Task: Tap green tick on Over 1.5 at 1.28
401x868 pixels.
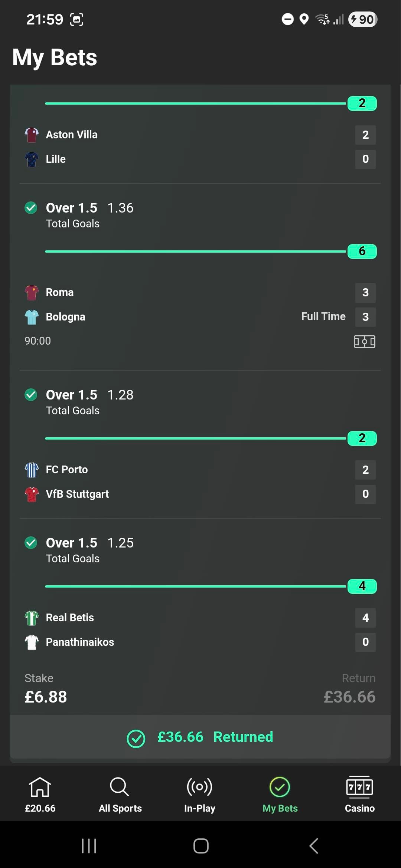Action: pos(31,395)
